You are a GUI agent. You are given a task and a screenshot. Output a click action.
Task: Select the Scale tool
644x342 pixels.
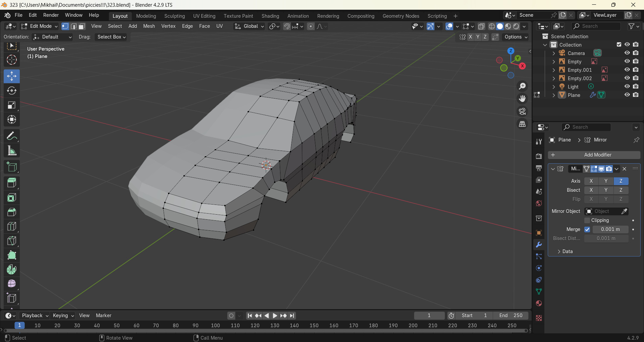pos(12,105)
